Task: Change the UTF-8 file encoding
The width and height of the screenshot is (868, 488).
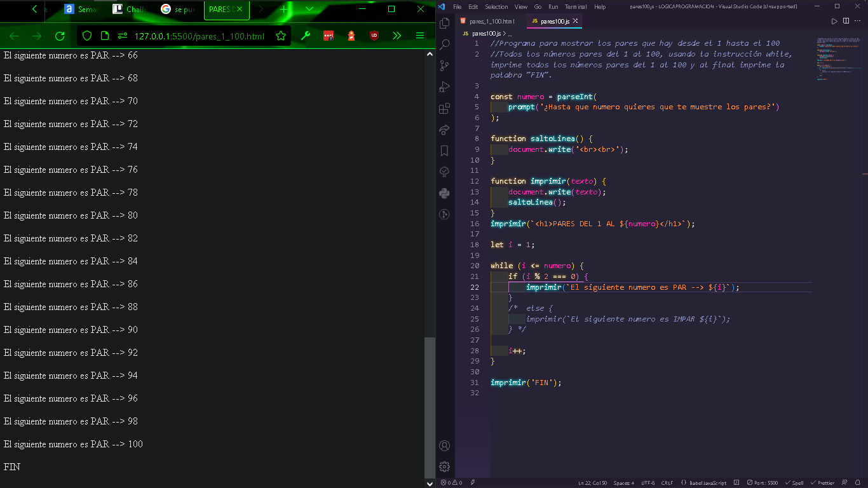Action: click(648, 483)
